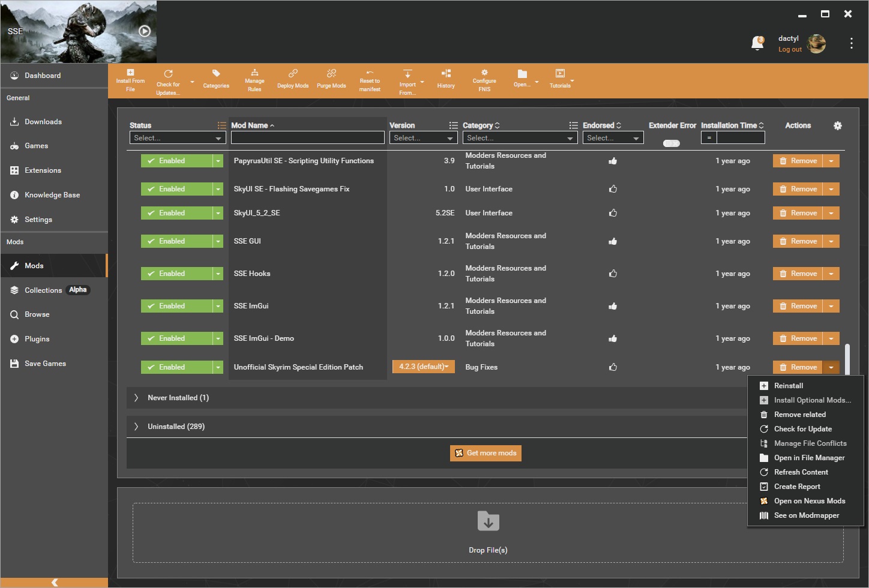The height and width of the screenshot is (588, 869).
Task: Select the Purge Mods toolbar icon
Action: coord(331,80)
